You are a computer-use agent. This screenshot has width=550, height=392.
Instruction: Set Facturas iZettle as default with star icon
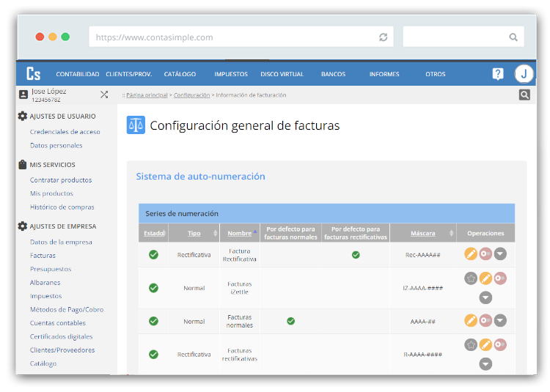(471, 278)
